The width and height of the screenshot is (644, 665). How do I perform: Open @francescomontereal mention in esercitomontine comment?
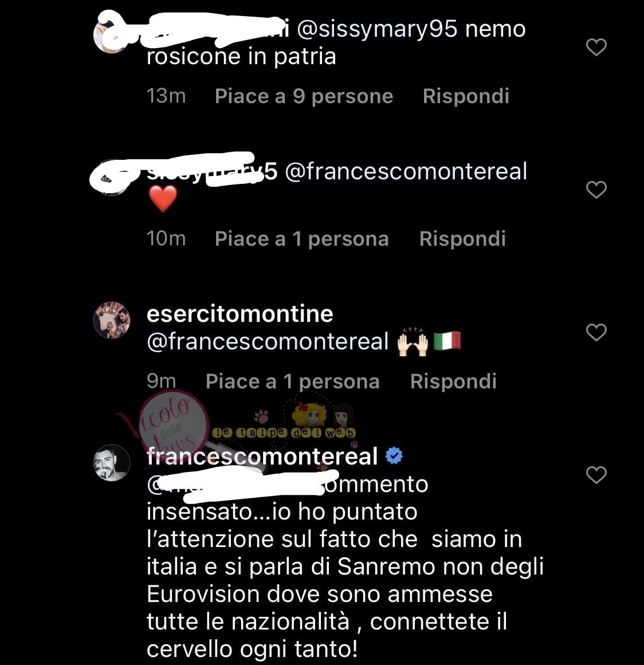click(268, 341)
